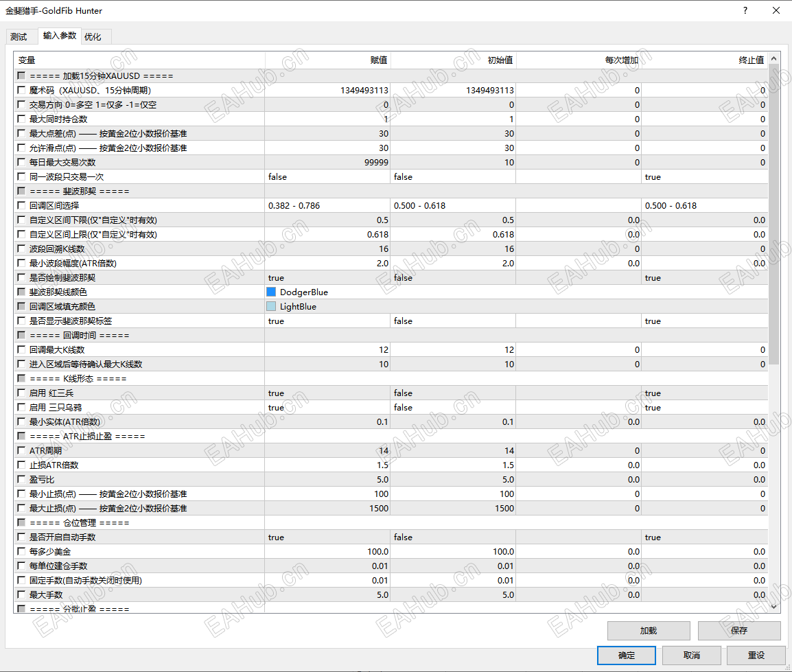Click the scrollbar up arrow
Viewport: 792px width, 672px height.
click(x=773, y=59)
